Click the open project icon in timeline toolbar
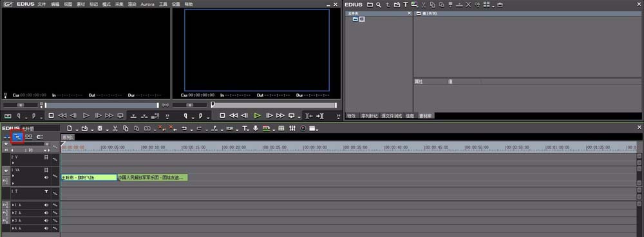Viewport: 644px width, 237px height. coord(84,129)
